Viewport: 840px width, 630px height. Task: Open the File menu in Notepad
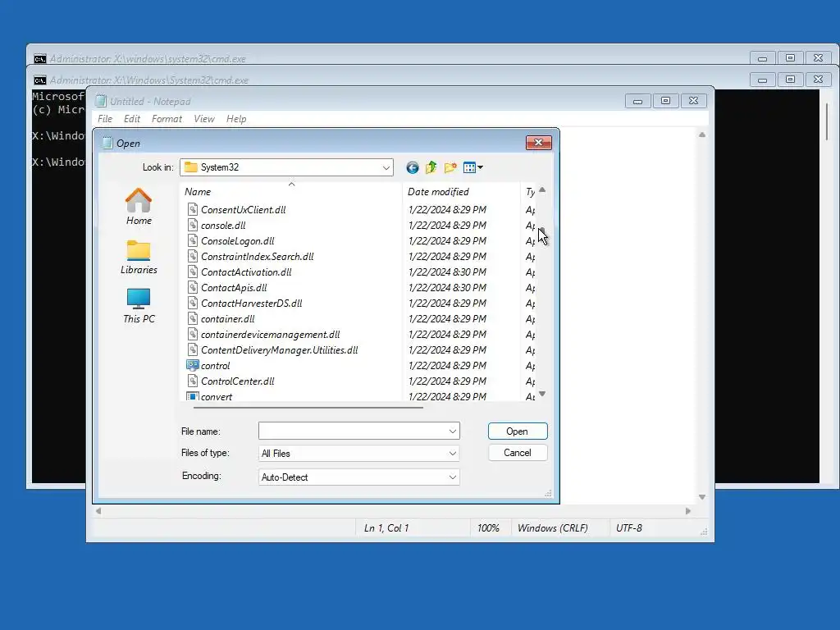tap(105, 119)
